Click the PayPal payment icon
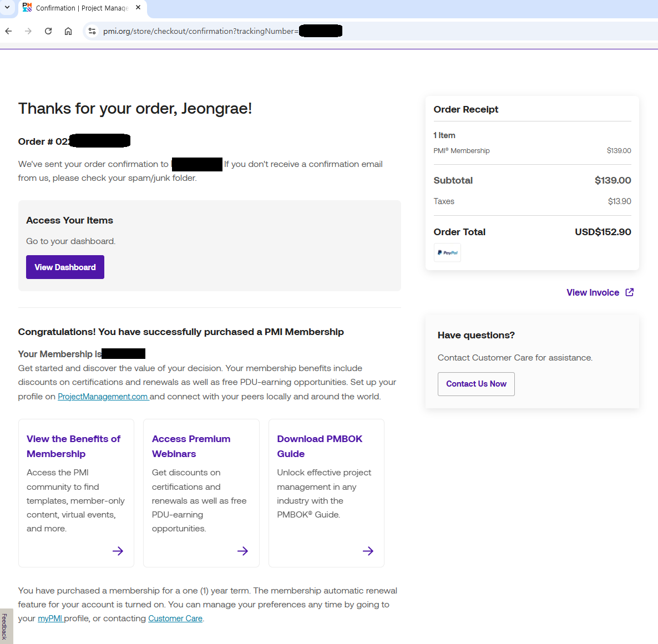Image resolution: width=658 pixels, height=644 pixels. (447, 252)
